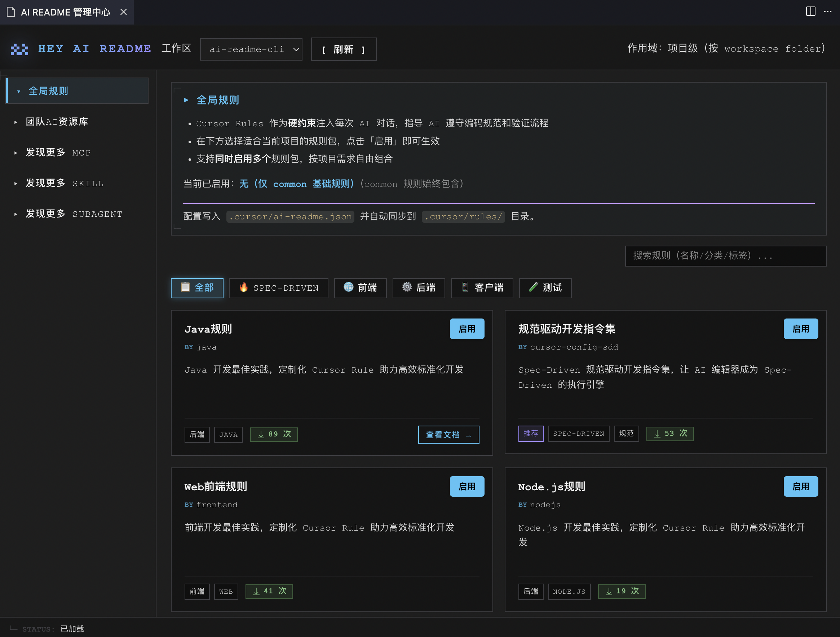Click the STATUS: 已加载 status bar entry
840x637 pixels.
pyautogui.click(x=53, y=629)
